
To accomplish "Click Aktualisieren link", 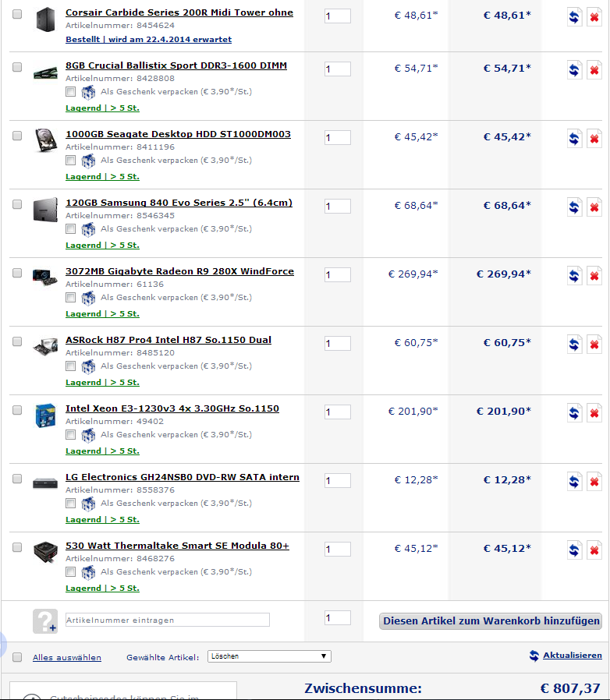I will [572, 656].
